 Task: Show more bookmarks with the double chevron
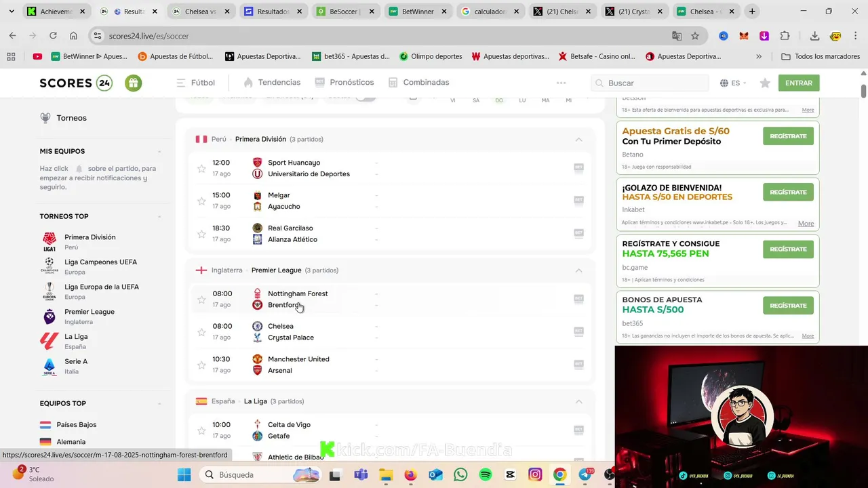(759, 56)
